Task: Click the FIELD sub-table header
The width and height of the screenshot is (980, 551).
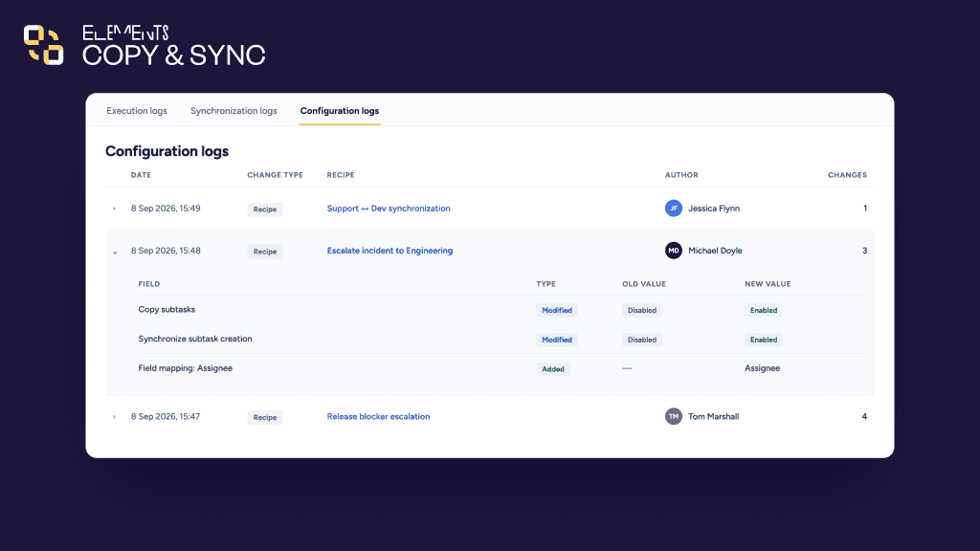Action: tap(148, 283)
